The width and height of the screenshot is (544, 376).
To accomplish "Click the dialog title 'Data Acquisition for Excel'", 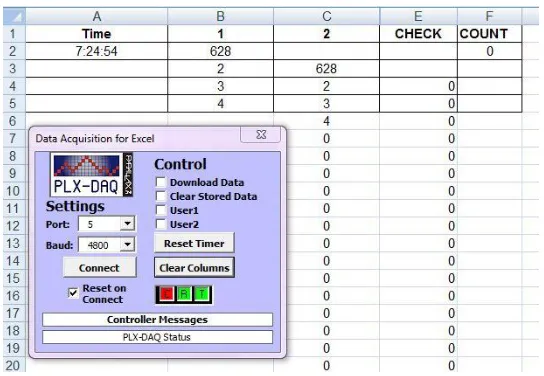I will pos(95,138).
